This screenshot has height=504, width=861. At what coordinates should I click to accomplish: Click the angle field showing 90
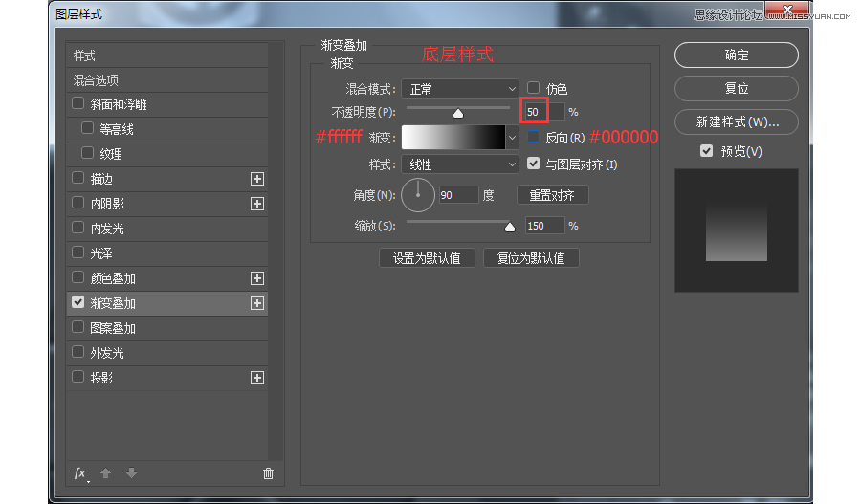459,195
